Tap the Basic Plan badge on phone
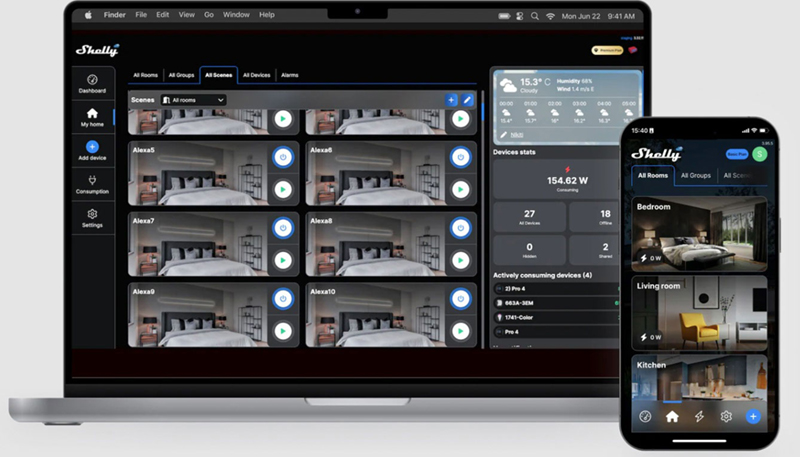This screenshot has width=800, height=457. coord(737,154)
